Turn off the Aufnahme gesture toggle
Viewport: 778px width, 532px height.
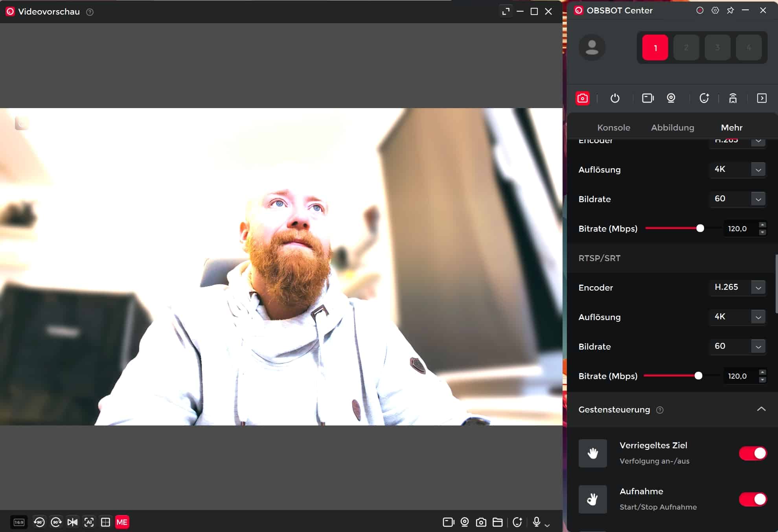(x=752, y=499)
